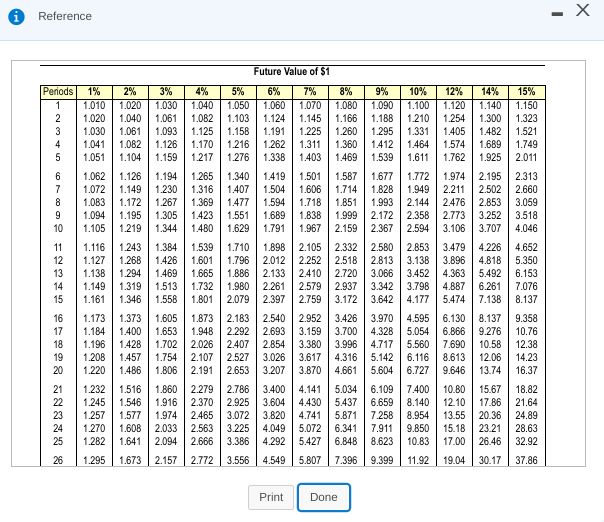This screenshot has height=522, width=604.
Task: Click the 10% column header
Action: click(418, 92)
